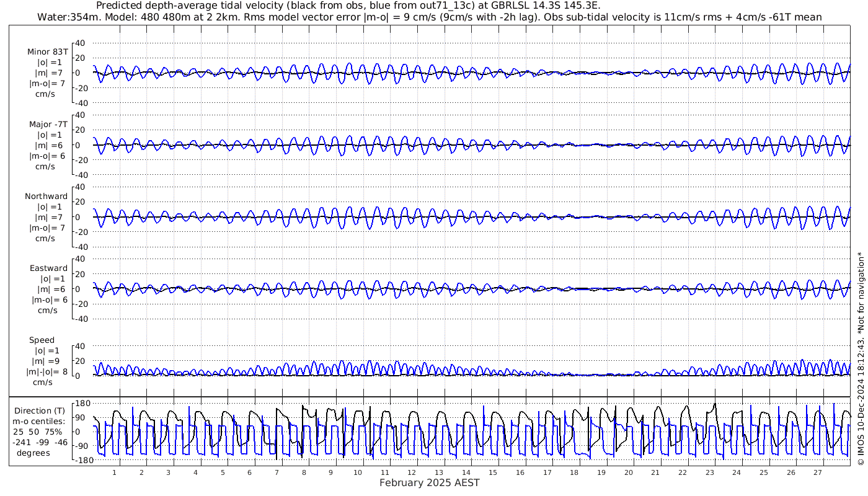The height and width of the screenshot is (496, 868).
Task: Click 'February 2025 AEST' axis title
Action: pyautogui.click(x=430, y=482)
